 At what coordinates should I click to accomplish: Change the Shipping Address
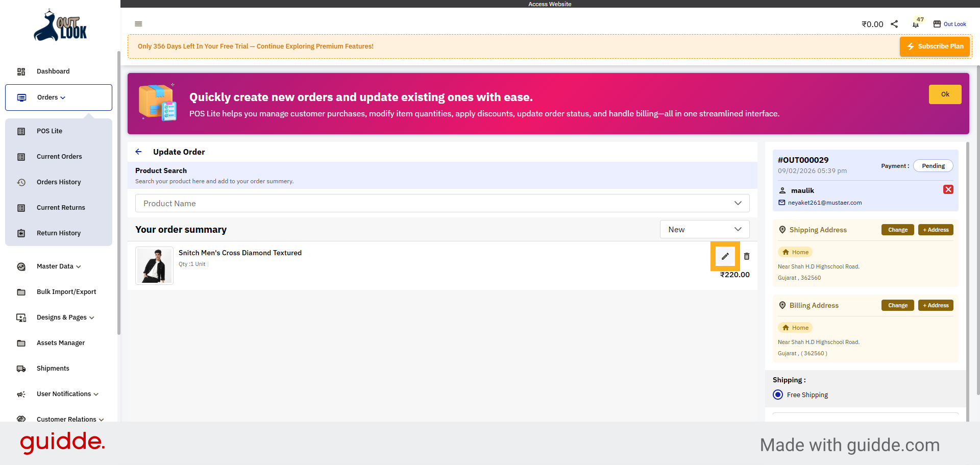(x=897, y=230)
